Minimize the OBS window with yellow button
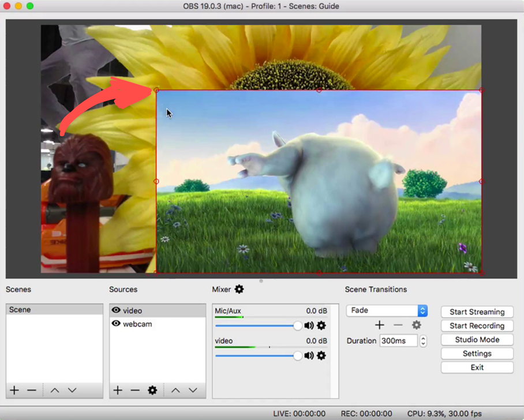This screenshot has height=420, width=524. pos(18,6)
